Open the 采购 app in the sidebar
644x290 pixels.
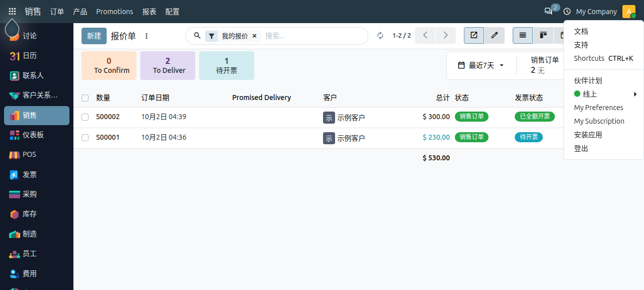(x=37, y=194)
